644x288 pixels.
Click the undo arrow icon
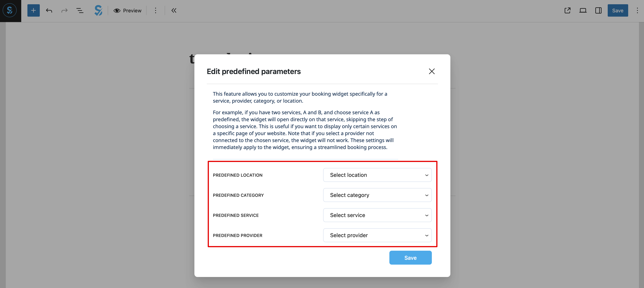coord(49,10)
